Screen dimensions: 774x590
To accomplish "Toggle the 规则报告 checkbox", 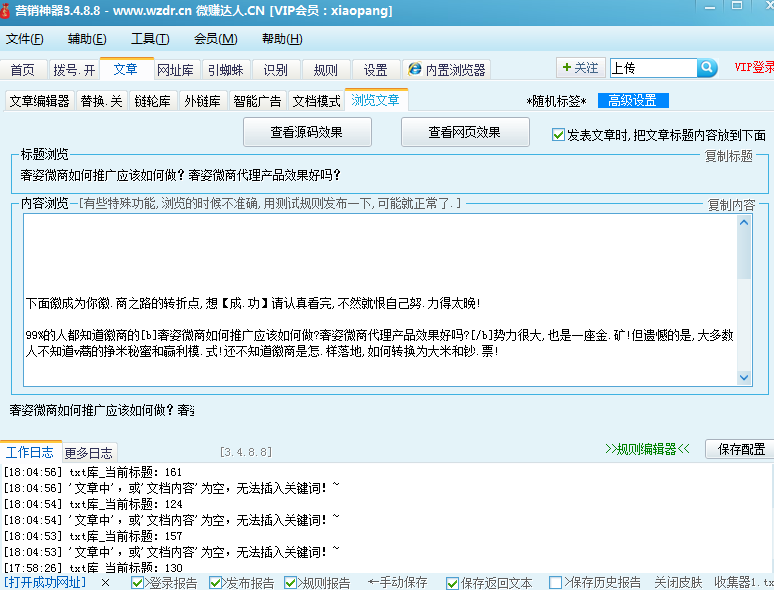I will (x=291, y=583).
